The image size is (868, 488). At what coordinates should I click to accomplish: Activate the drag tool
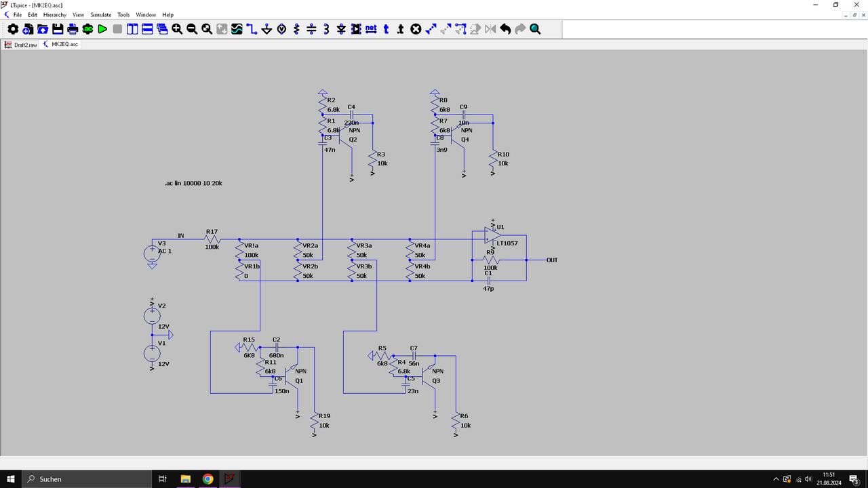click(460, 29)
